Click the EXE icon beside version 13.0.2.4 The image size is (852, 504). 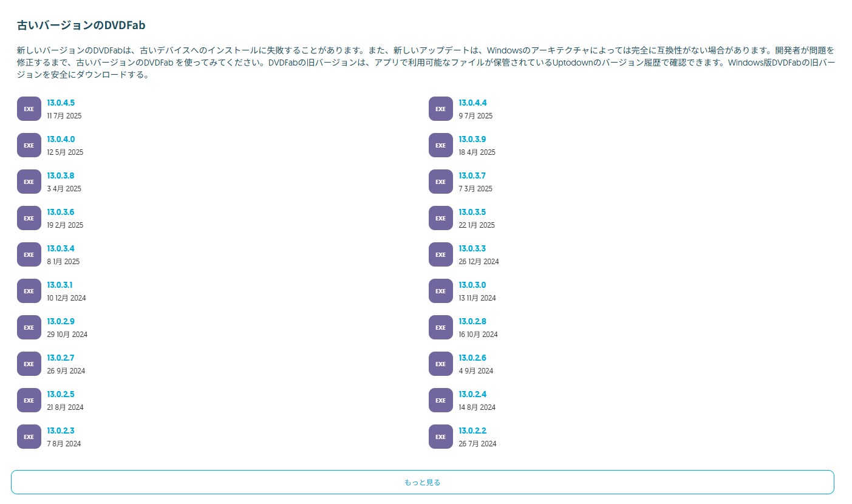point(441,400)
